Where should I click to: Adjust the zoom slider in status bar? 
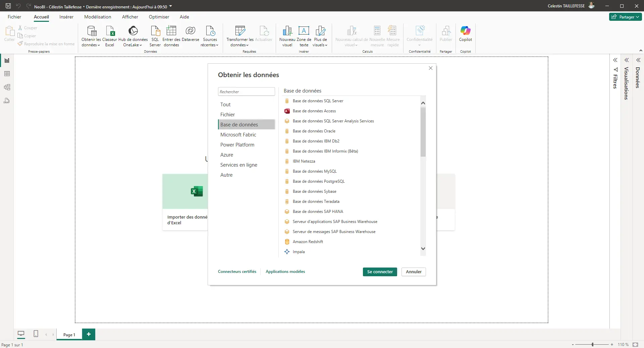coord(593,344)
